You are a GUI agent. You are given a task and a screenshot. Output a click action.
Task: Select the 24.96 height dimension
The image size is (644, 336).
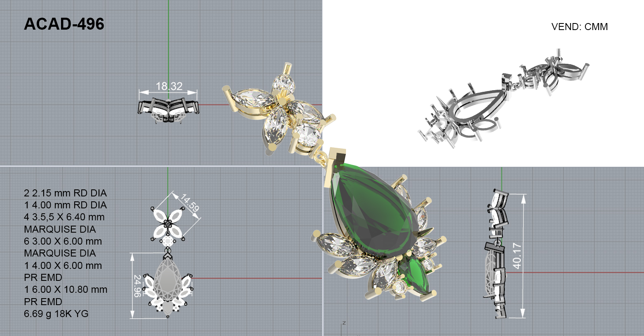coord(137,285)
